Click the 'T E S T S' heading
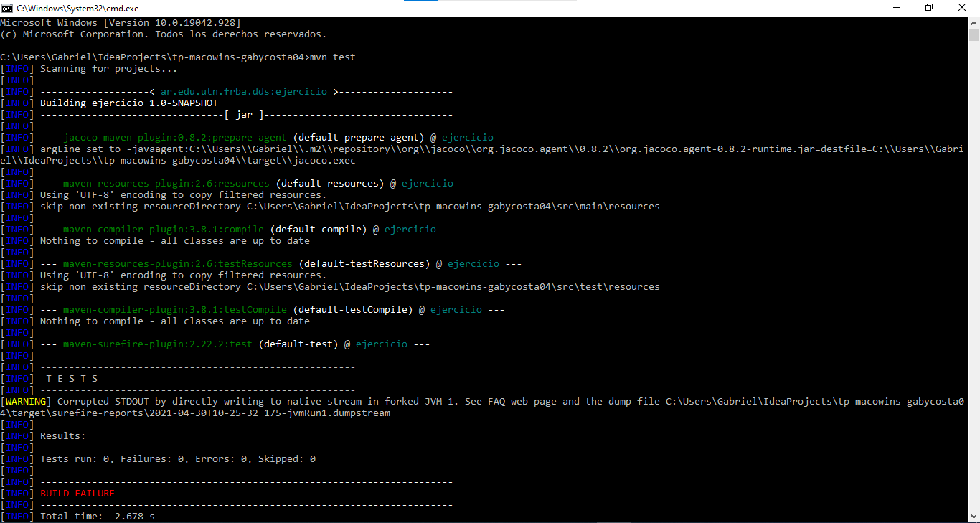980x523 pixels. pos(72,379)
